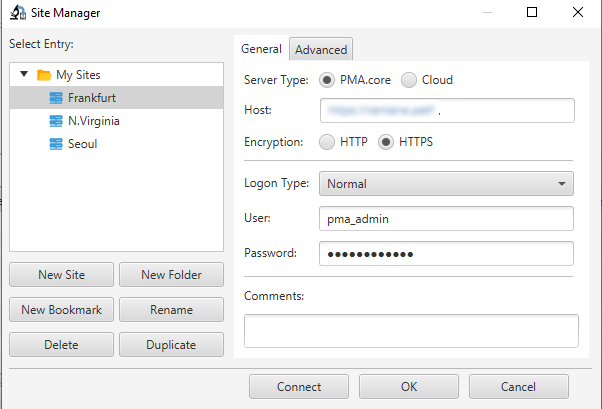Choose HTTPS encryption option
The image size is (602, 409).
point(386,142)
